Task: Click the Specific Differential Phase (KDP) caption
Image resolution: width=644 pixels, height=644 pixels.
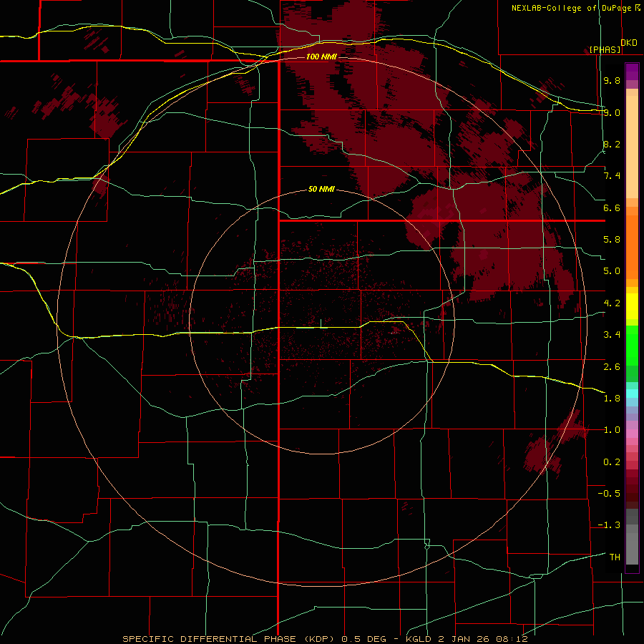Action: [231, 639]
